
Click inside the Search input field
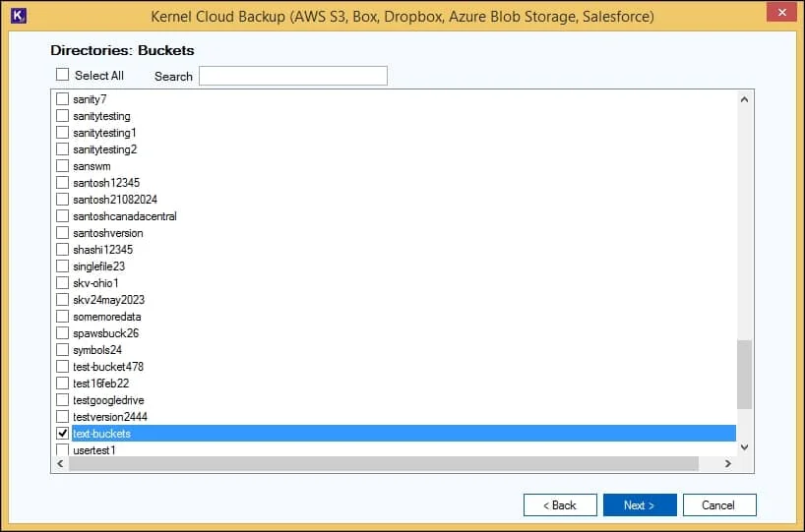(x=293, y=76)
